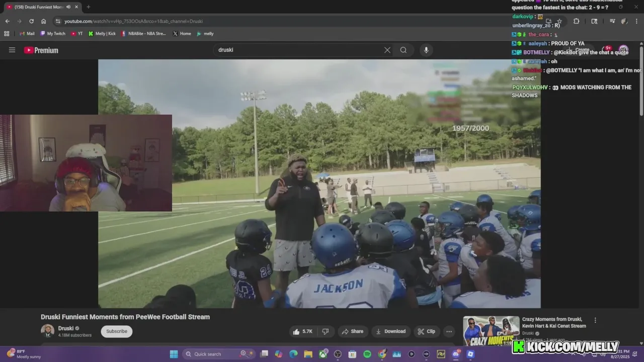Open the Windows Start menu
The image size is (644, 362).
(174, 354)
